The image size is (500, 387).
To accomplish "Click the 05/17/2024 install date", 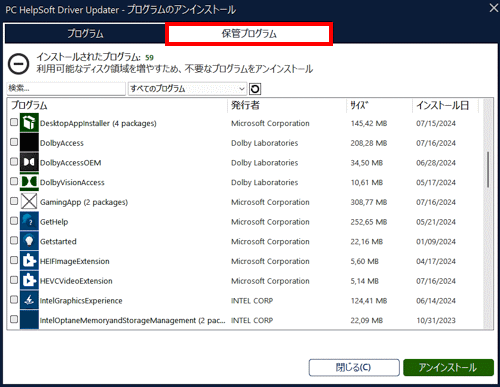I will pyautogui.click(x=436, y=182).
